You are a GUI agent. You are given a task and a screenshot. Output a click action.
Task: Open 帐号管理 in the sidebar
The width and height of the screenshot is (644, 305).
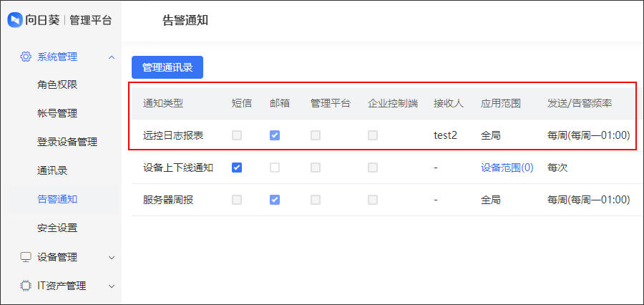tap(57, 113)
